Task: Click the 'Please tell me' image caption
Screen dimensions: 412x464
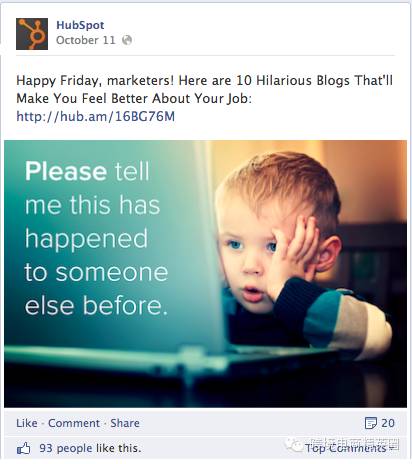Action: 97,238
